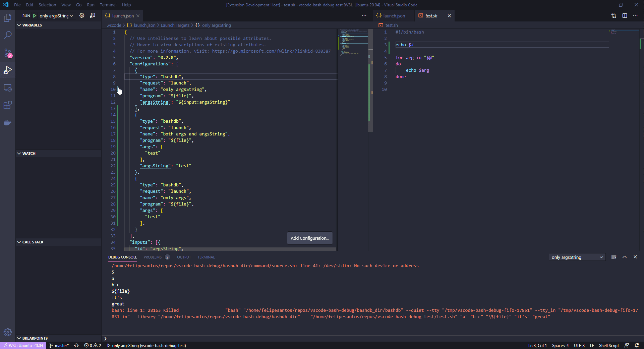Click the debug console input chevron prompt
This screenshot has width=644, height=349.
click(105, 339)
